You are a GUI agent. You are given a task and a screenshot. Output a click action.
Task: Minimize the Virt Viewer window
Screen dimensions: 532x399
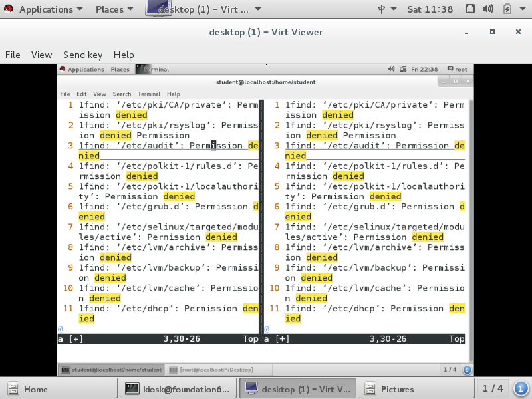tap(467, 32)
